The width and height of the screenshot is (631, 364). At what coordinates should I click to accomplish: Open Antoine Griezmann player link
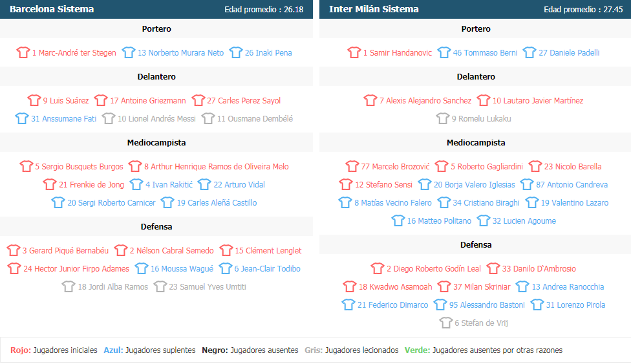coord(148,101)
